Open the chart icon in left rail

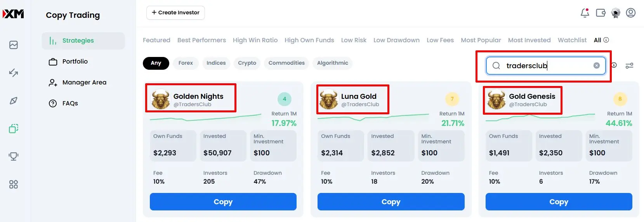14,45
